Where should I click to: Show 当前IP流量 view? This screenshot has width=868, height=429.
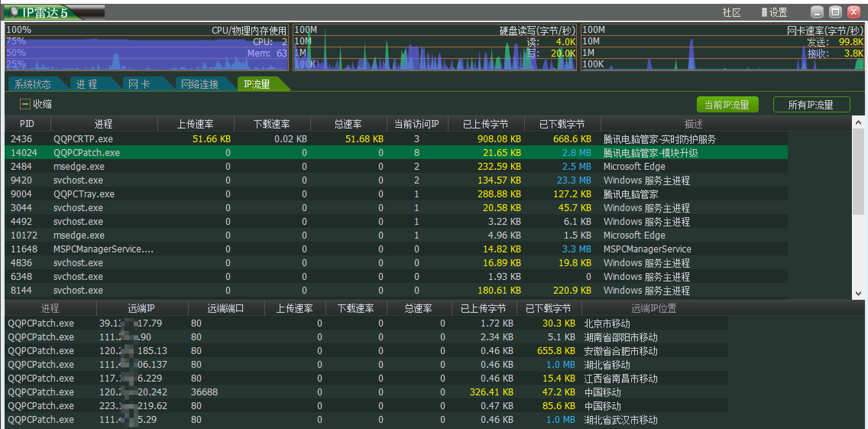pos(727,104)
